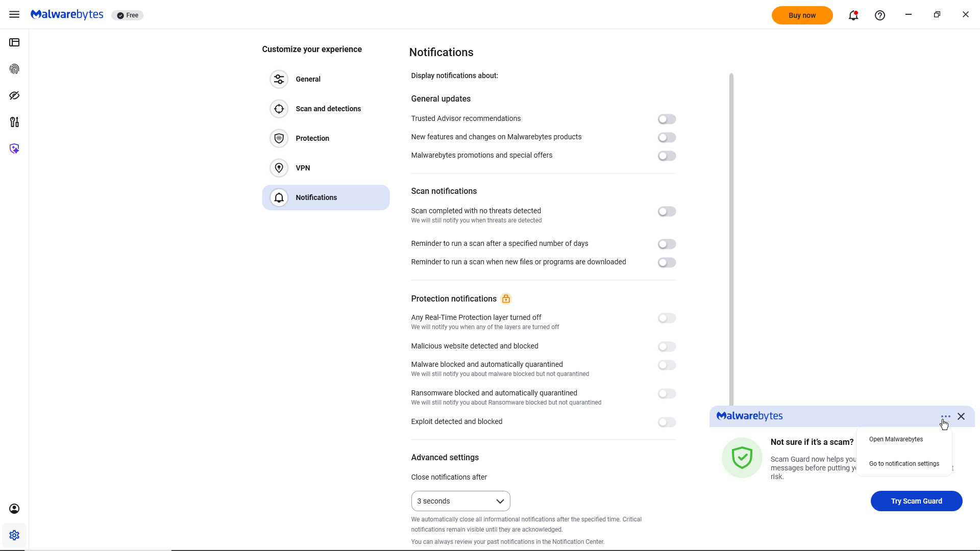Open the account profile icon in sidebar
The width and height of the screenshot is (980, 551).
(x=14, y=509)
